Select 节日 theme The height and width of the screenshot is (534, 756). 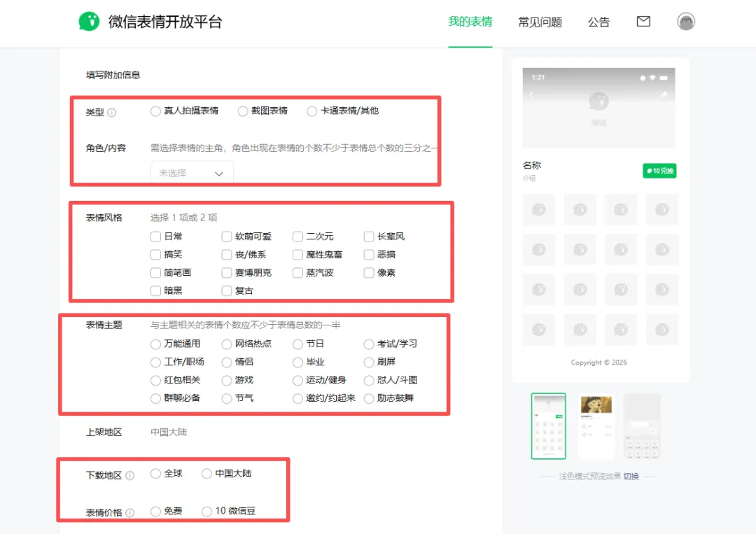click(x=297, y=344)
